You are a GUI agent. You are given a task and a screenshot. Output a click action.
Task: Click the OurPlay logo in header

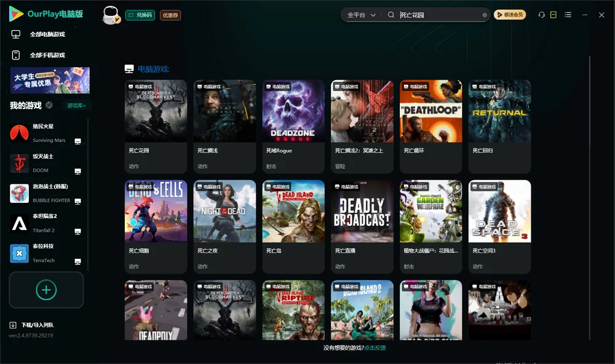pyautogui.click(x=46, y=14)
